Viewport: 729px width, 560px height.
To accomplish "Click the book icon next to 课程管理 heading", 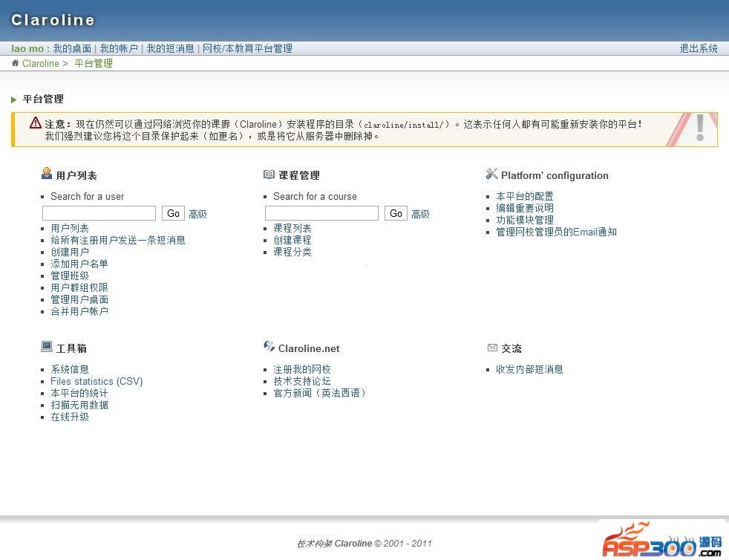I will pos(269,175).
